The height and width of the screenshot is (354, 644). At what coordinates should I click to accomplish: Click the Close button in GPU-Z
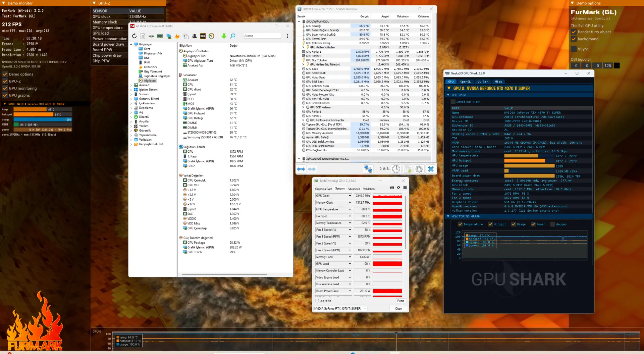[x=398, y=308]
